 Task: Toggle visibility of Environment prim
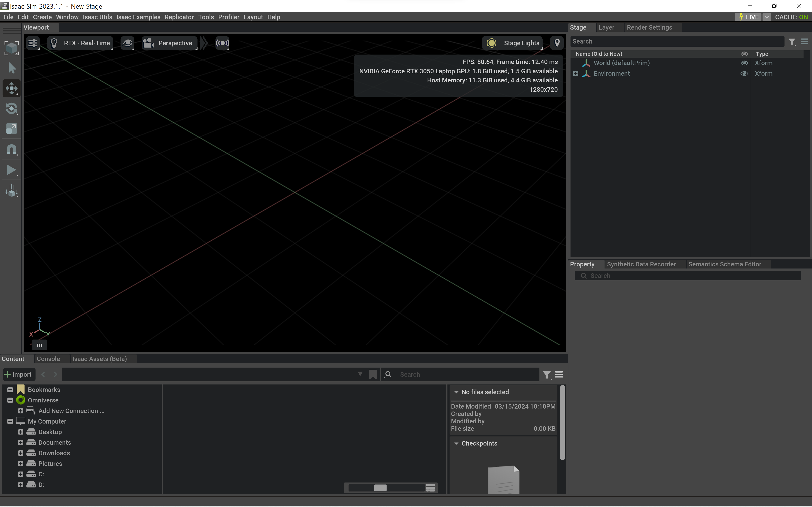(744, 74)
